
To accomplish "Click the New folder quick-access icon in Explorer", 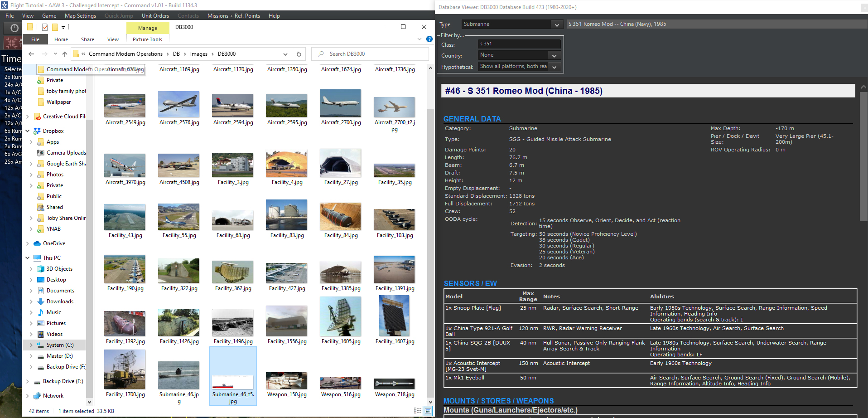I will 55,27.
